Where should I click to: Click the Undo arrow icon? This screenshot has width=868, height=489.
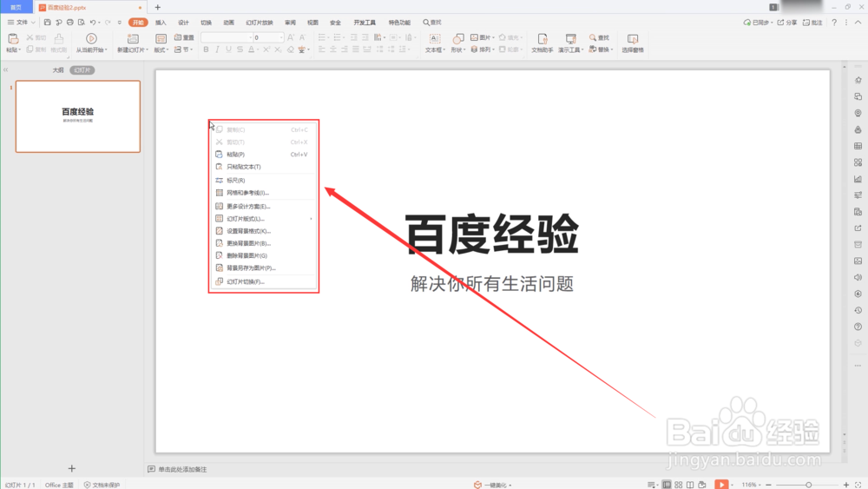coord(93,23)
